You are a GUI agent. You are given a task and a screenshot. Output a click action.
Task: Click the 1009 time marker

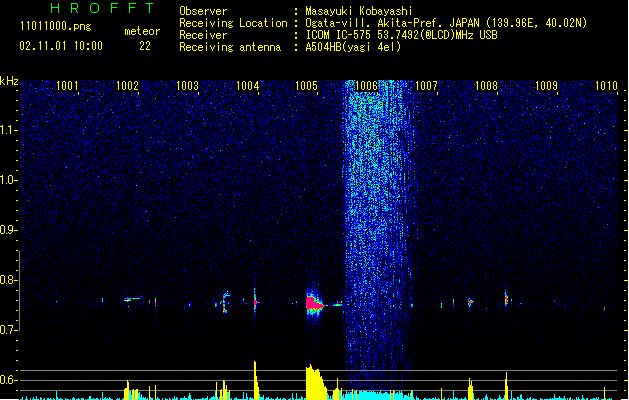coord(546,86)
